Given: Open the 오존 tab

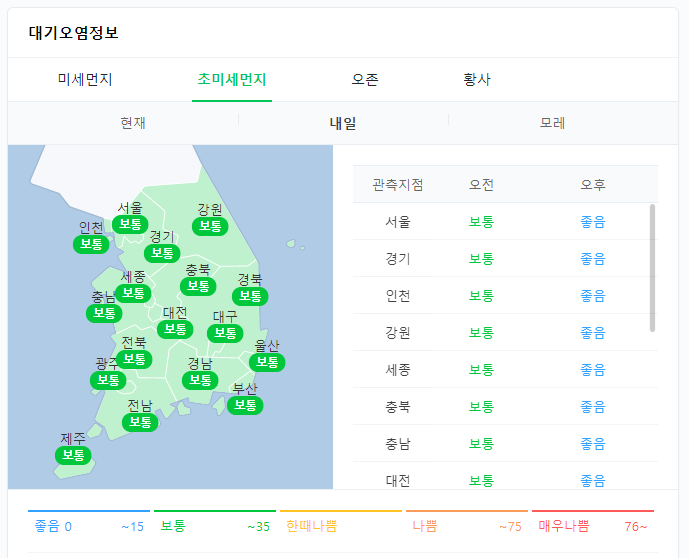Looking at the screenshot, I should (x=365, y=80).
